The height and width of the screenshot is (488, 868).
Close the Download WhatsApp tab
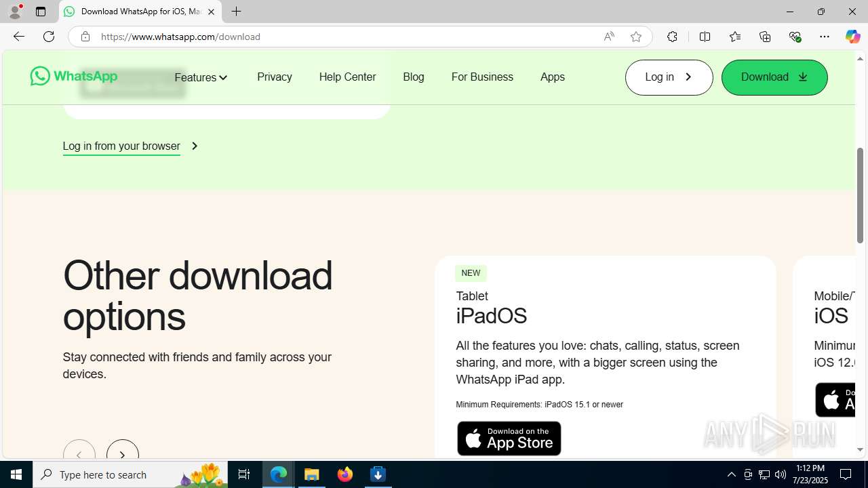pos(211,12)
